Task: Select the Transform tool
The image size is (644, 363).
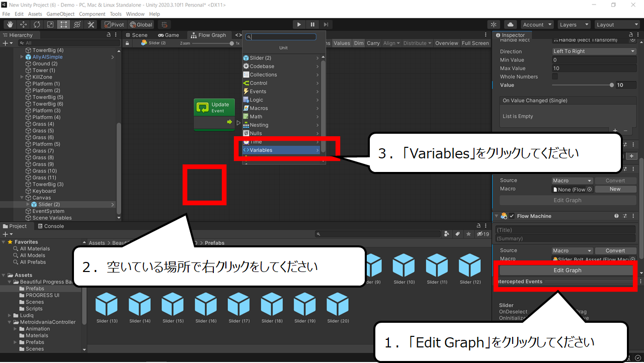Action: [77, 25]
